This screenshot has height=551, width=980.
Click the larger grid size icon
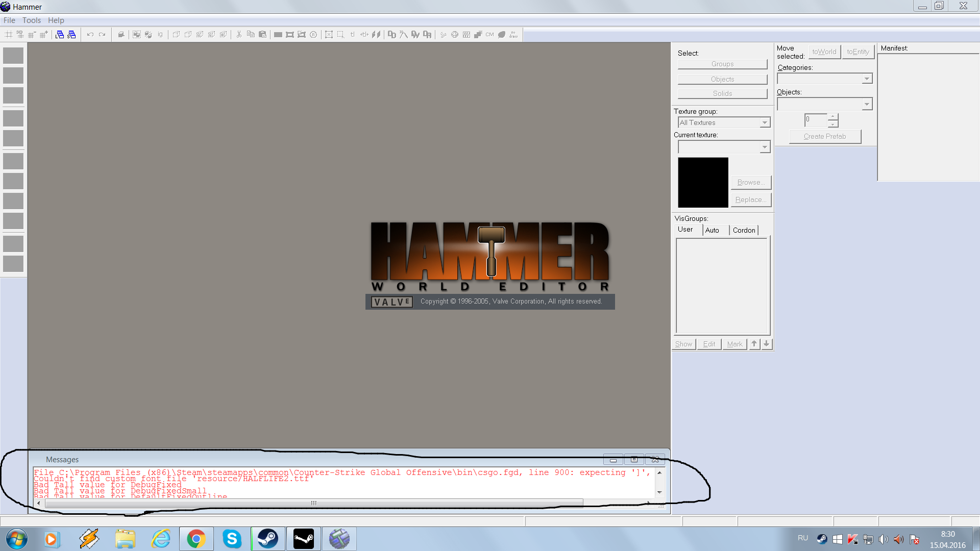coord(44,35)
